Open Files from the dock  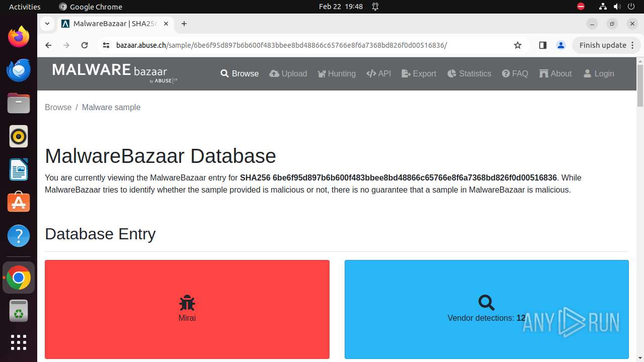pyautogui.click(x=19, y=103)
